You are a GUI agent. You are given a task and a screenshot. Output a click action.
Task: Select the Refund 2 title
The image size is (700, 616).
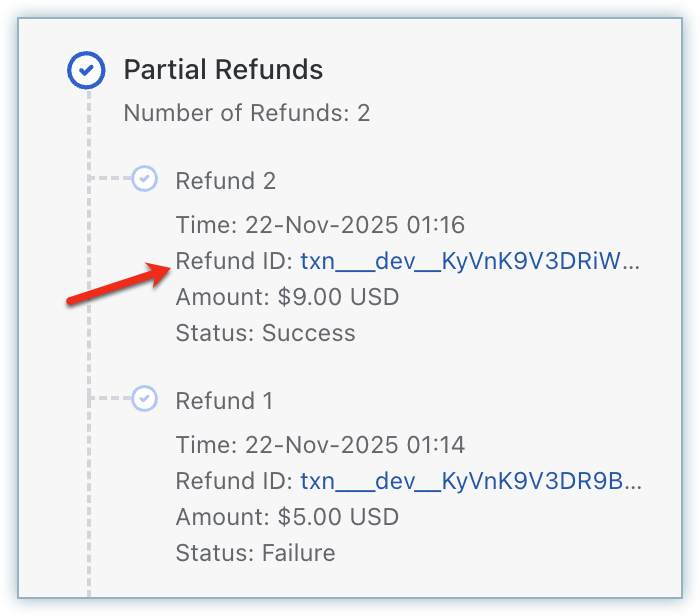[x=226, y=181]
